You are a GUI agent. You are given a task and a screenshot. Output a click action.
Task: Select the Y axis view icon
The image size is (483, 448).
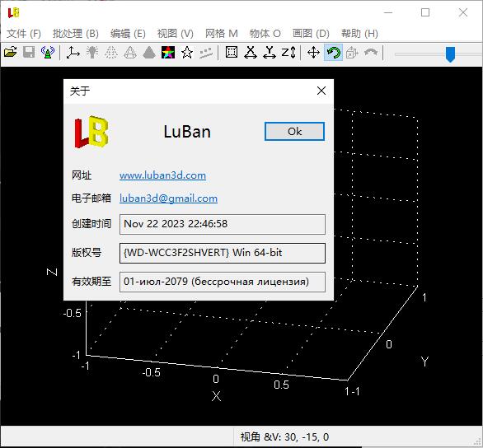tap(270, 53)
